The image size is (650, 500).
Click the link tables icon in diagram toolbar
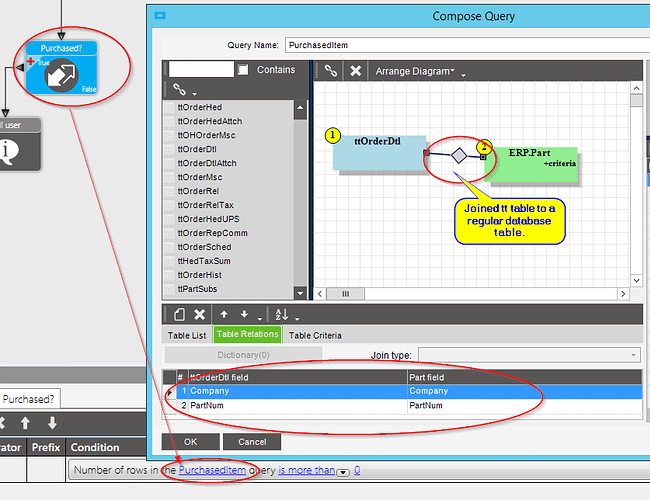(x=330, y=71)
